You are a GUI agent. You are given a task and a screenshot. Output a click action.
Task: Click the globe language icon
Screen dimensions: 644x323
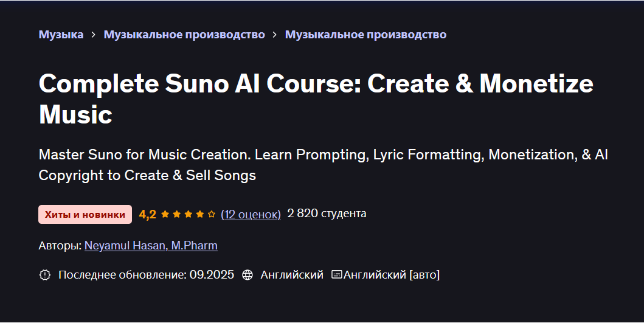tap(248, 275)
